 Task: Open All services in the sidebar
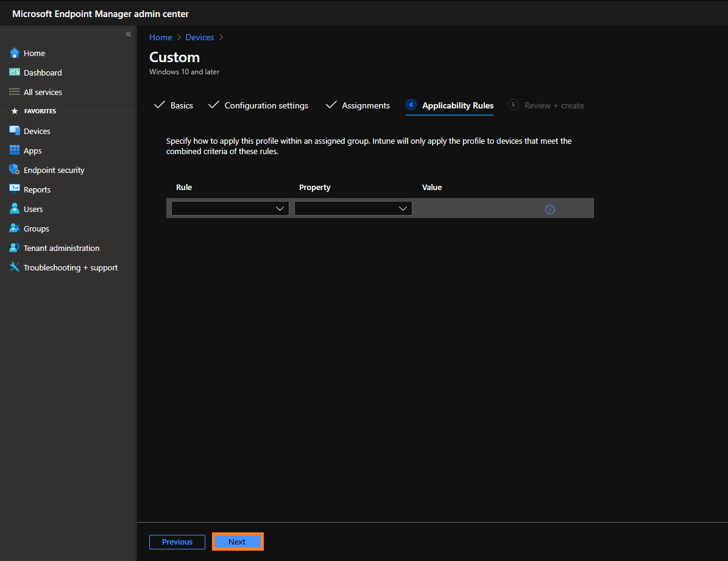pos(43,93)
